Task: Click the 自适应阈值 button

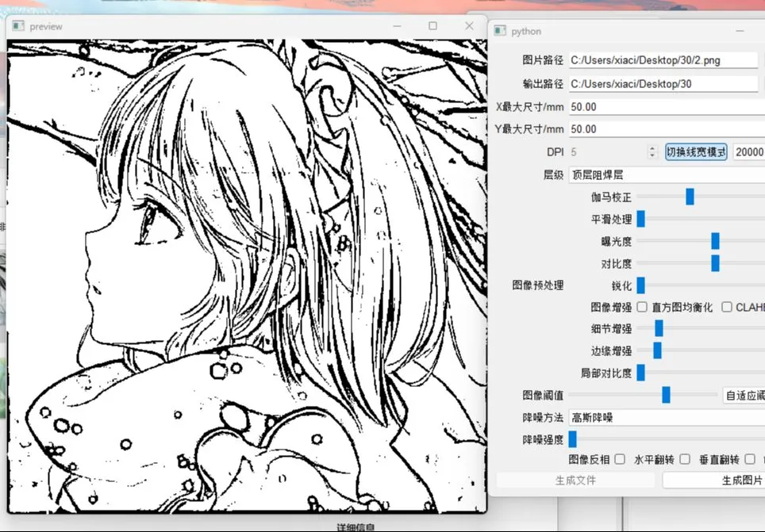Action: 744,395
